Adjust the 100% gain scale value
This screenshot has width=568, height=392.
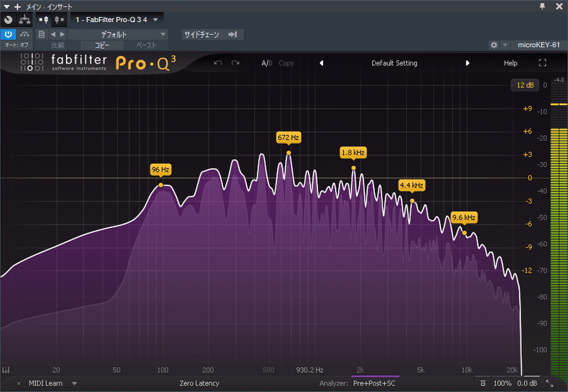[x=503, y=383]
